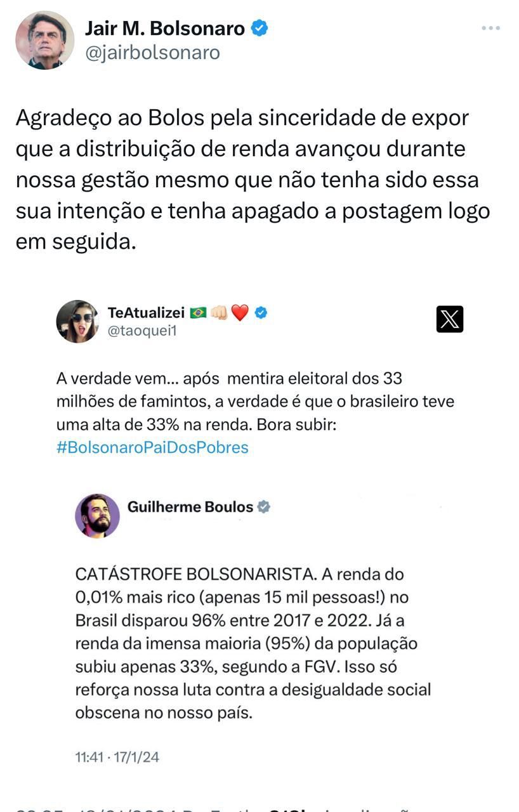Open Bolsonaro's profile picture
This screenshot has height=812, width=519.
pos(44,39)
